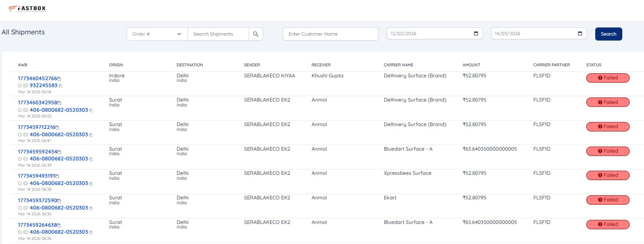Image resolution: width=644 pixels, height=244 pixels.
Task: Click Failed status in AWB 1773459712216 row
Action: click(608, 127)
